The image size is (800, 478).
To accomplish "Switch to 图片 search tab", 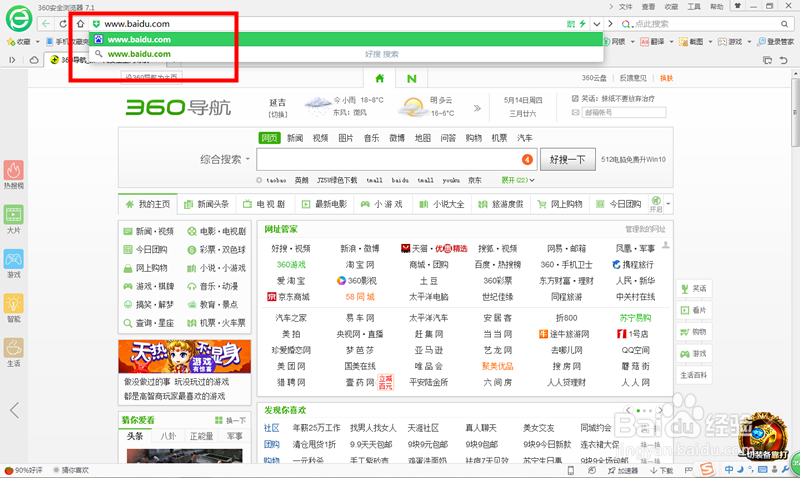I will click(346, 138).
